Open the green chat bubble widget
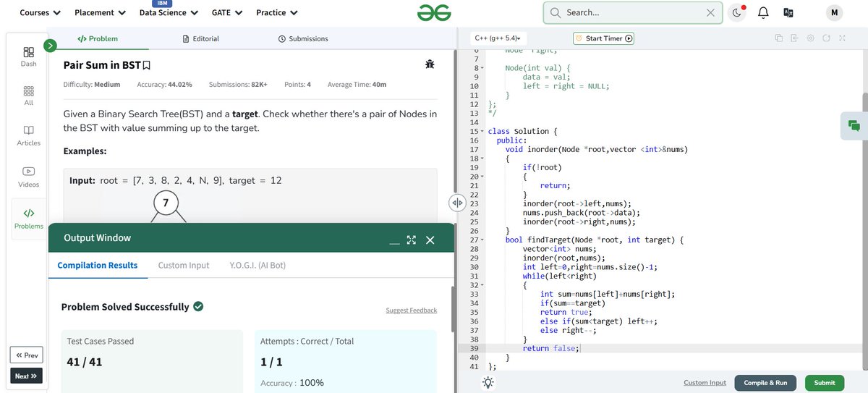 tap(854, 126)
